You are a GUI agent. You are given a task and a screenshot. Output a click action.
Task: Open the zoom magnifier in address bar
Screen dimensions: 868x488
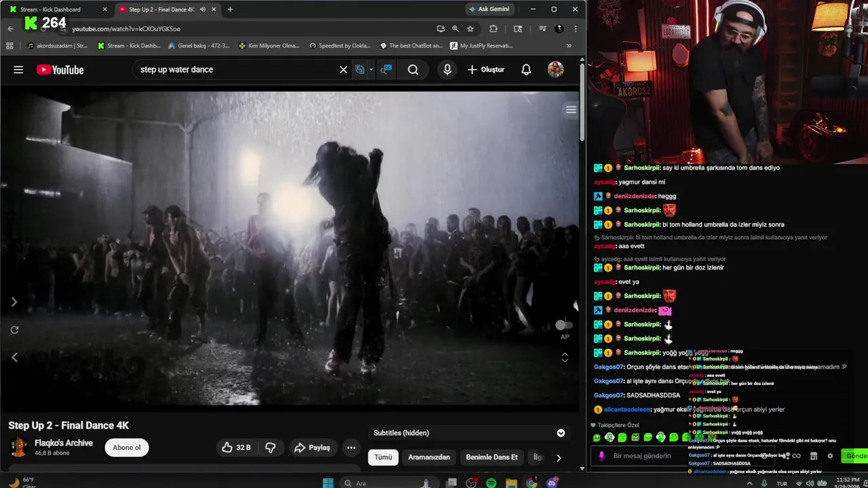click(456, 28)
